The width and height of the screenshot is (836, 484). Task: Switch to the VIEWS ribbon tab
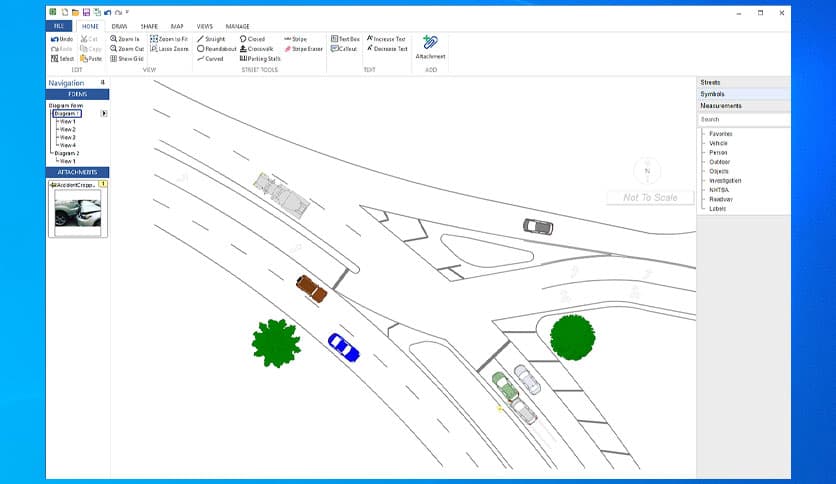point(205,26)
